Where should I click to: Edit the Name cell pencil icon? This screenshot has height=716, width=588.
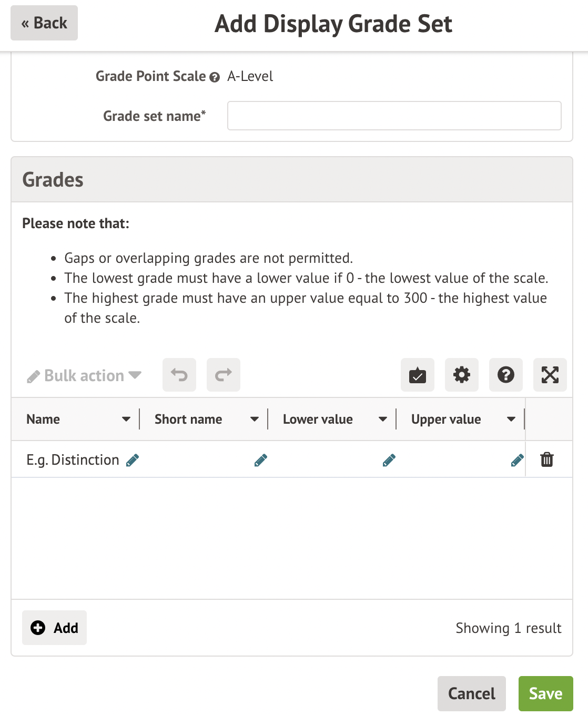pyautogui.click(x=133, y=461)
